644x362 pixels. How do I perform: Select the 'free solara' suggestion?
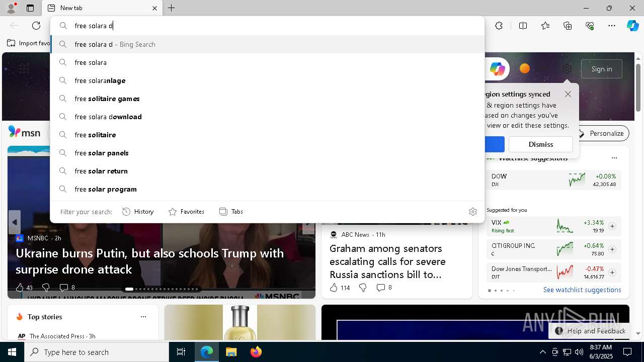267,62
